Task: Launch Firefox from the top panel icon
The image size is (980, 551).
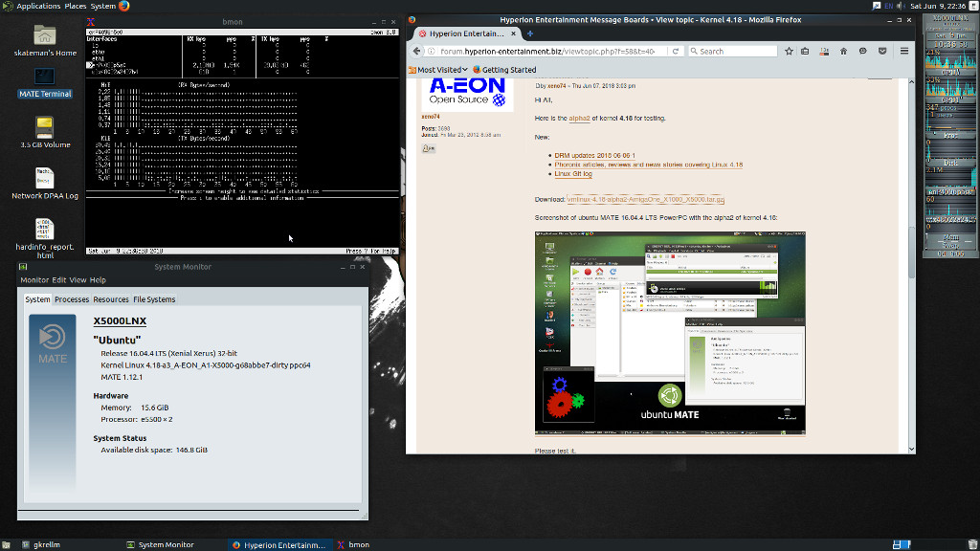Action: (x=124, y=6)
